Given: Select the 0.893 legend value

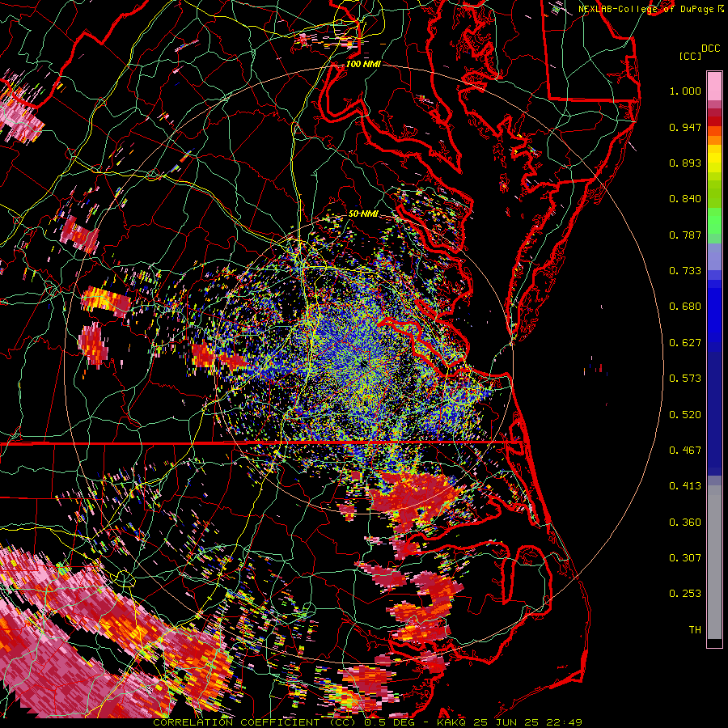Looking at the screenshot, I should (685, 163).
